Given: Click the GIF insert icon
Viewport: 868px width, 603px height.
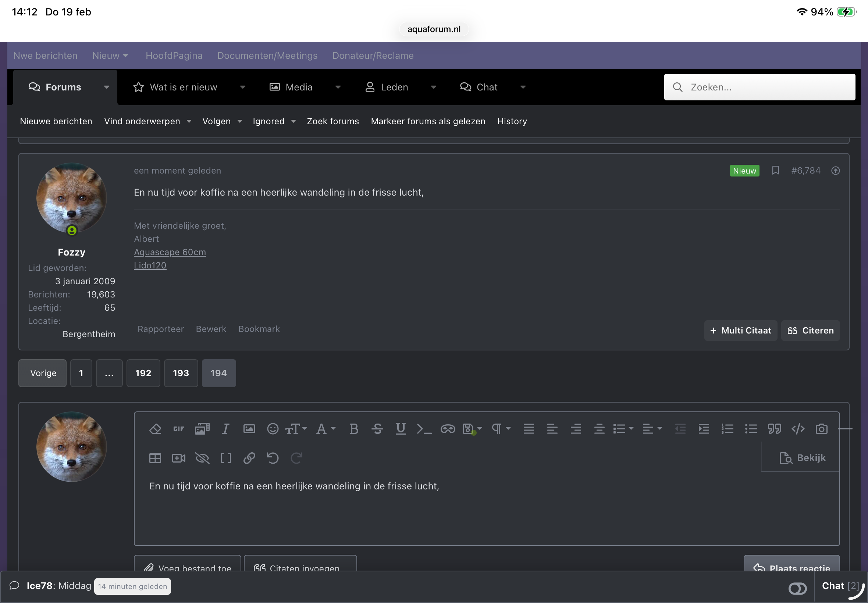Looking at the screenshot, I should pyautogui.click(x=178, y=429).
